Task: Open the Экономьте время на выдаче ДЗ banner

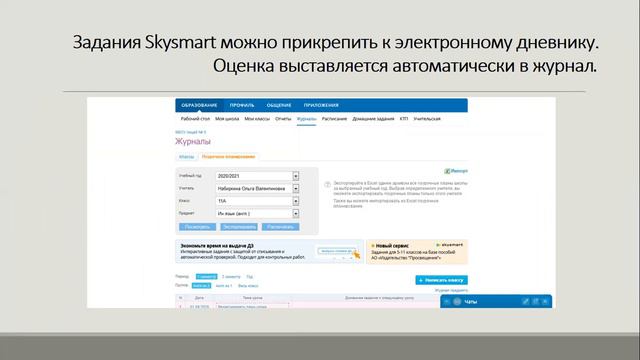Action: 269,251
